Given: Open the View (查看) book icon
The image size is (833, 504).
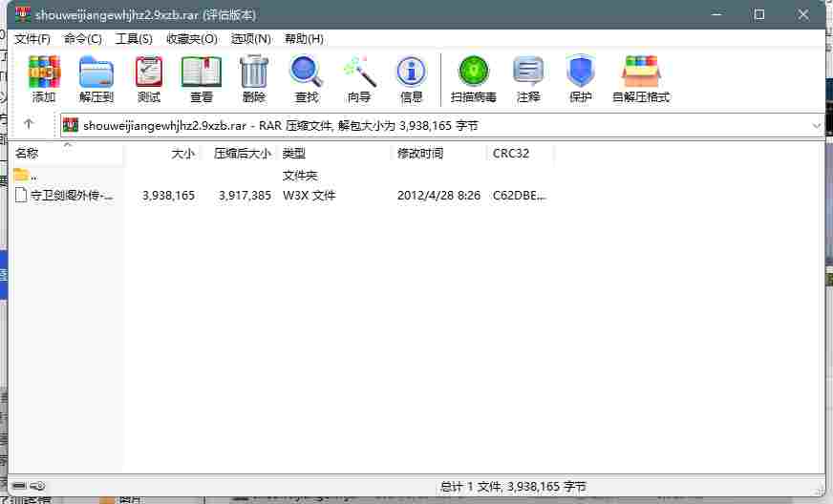Looking at the screenshot, I should pos(202,79).
